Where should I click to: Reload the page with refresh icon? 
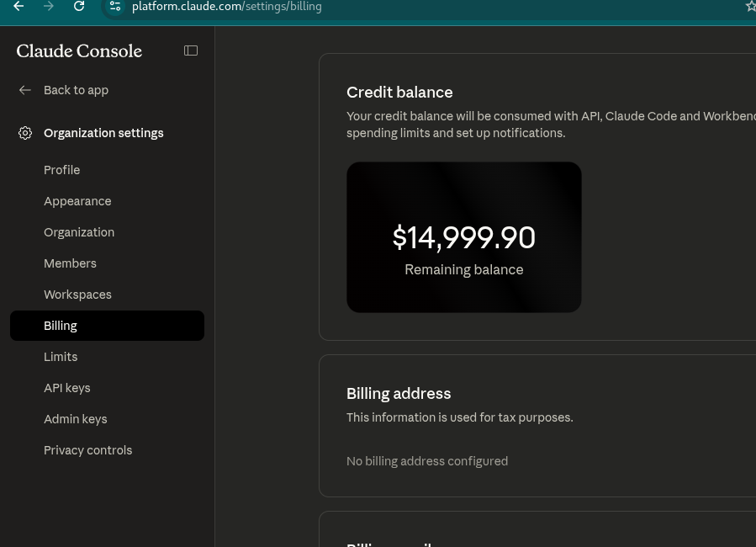[79, 6]
